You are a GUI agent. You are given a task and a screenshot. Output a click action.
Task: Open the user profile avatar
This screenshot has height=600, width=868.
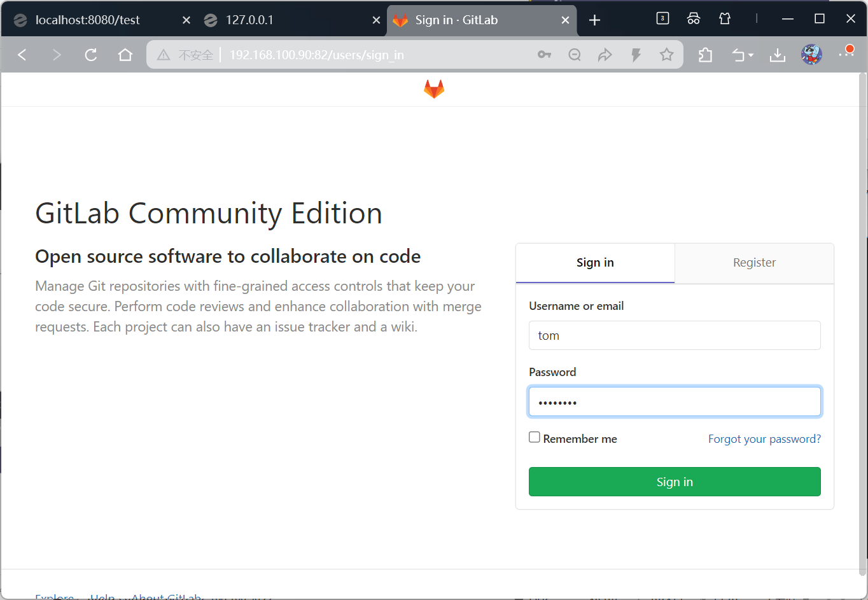coord(811,55)
